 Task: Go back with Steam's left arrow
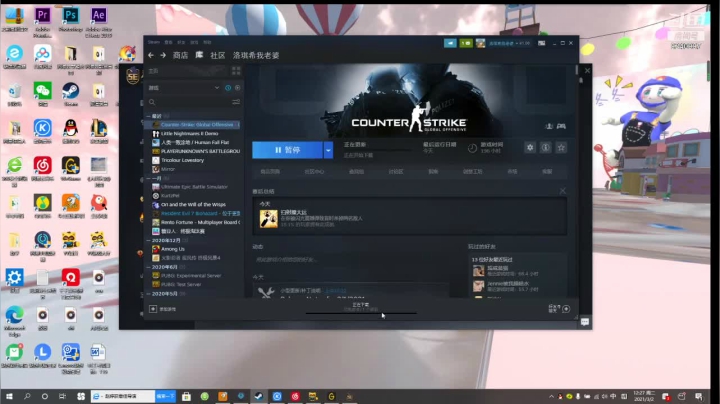pyautogui.click(x=151, y=56)
